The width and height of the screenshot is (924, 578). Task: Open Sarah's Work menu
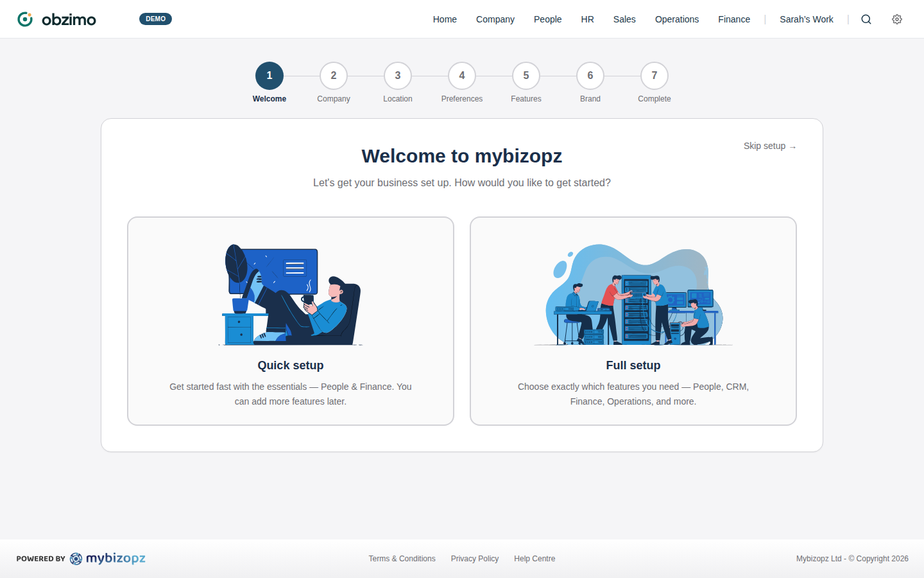(807, 19)
